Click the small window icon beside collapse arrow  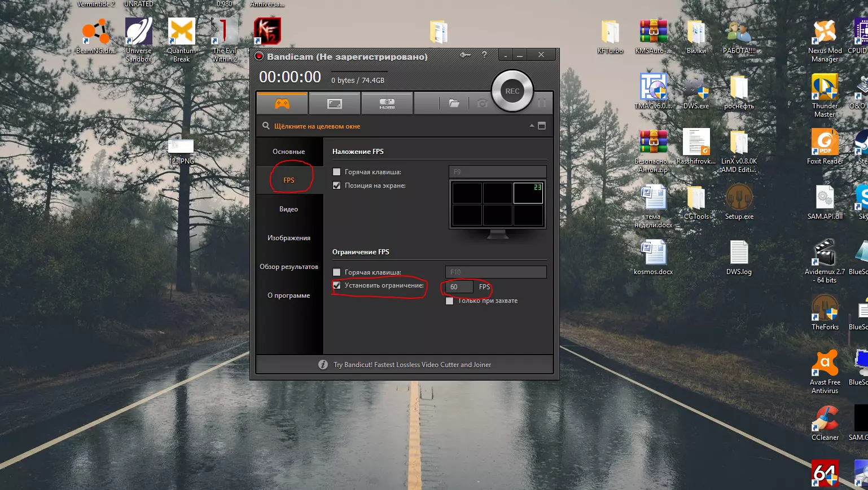pyautogui.click(x=542, y=126)
